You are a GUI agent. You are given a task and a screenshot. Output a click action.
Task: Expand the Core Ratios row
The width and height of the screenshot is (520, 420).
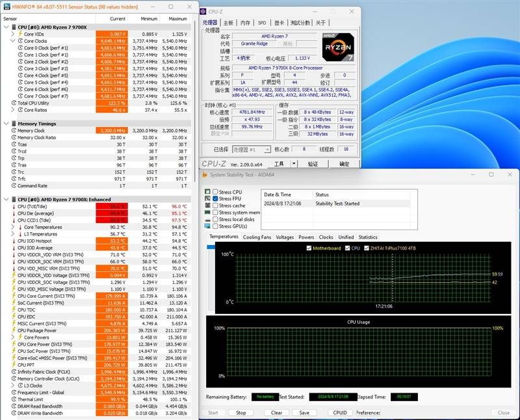13,110
